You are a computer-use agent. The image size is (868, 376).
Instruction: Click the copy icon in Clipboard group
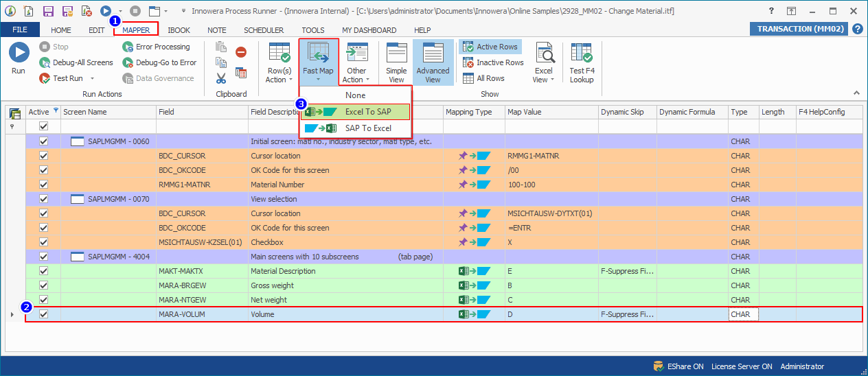221,62
